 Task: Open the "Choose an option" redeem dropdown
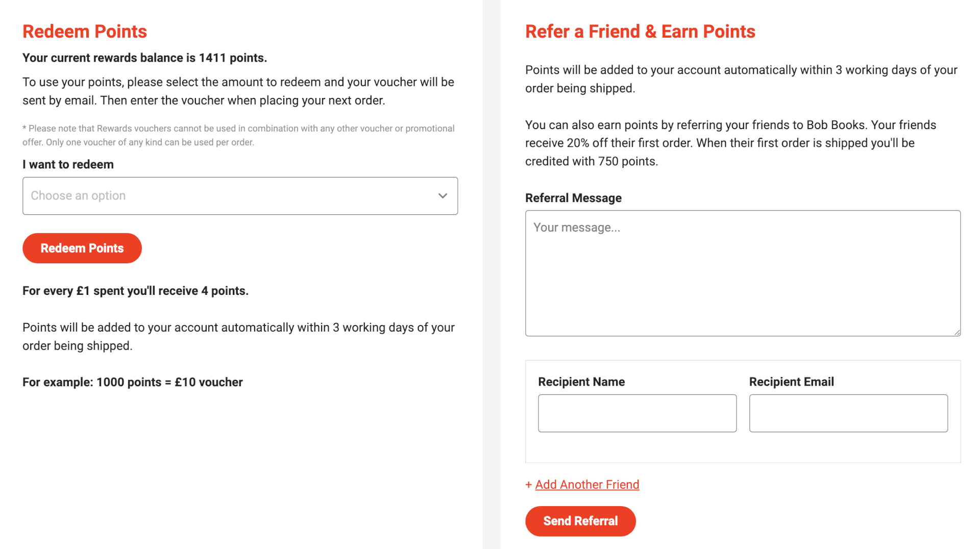click(x=240, y=196)
